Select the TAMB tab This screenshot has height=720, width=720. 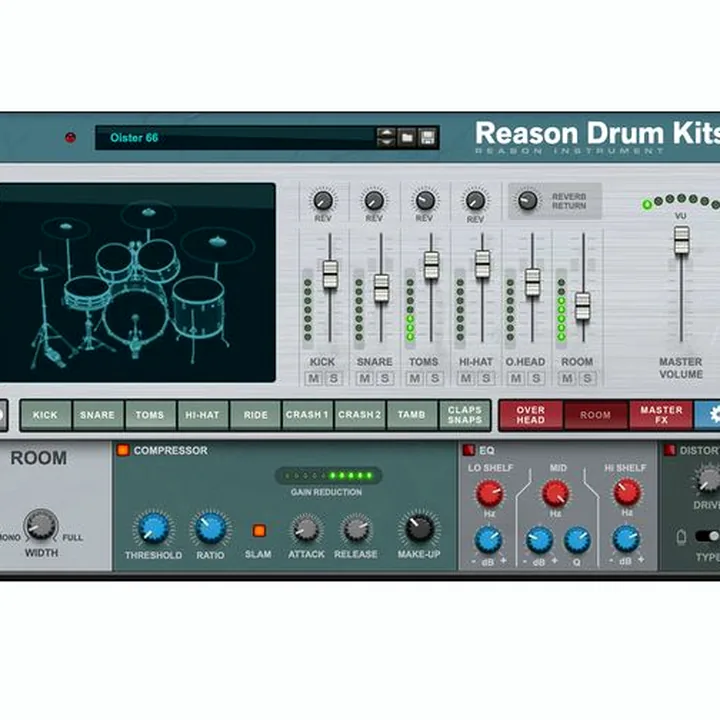(412, 415)
